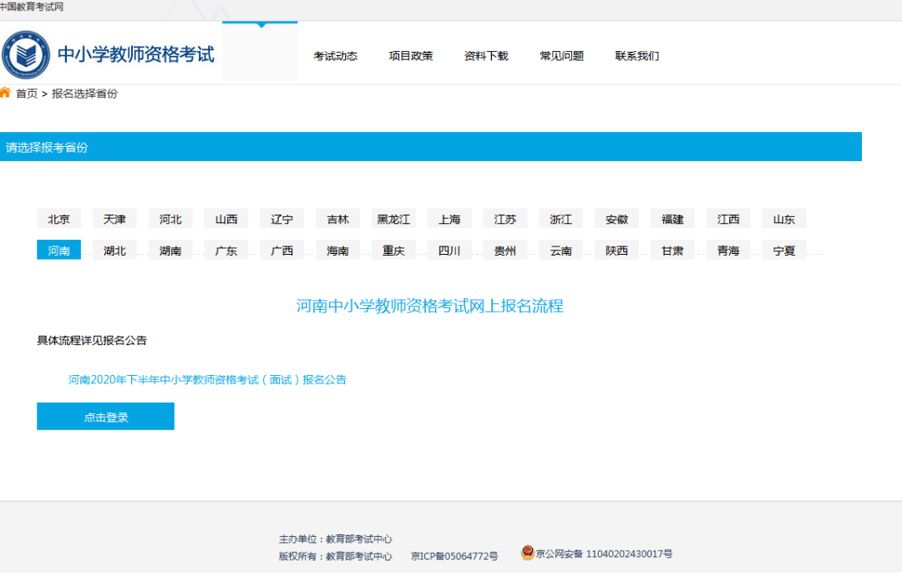Select province 浙江
The width and height of the screenshot is (902, 588).
(561, 219)
